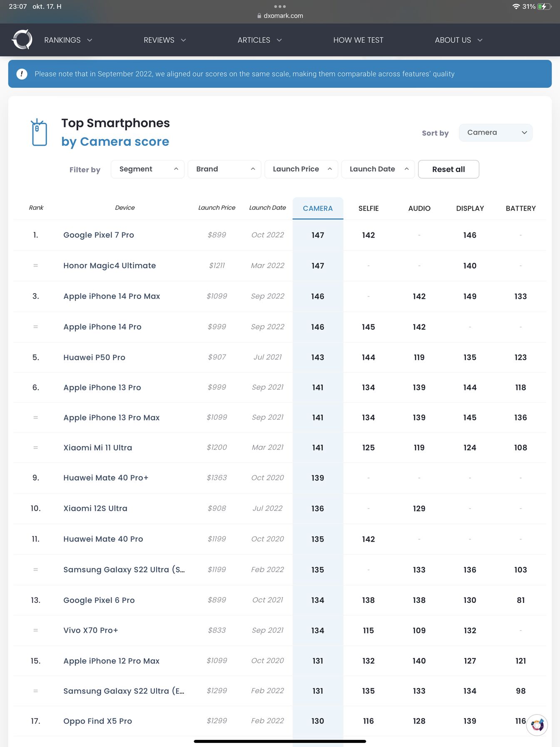Select the BATTERY column tab
This screenshot has width=560, height=747.
pyautogui.click(x=520, y=208)
